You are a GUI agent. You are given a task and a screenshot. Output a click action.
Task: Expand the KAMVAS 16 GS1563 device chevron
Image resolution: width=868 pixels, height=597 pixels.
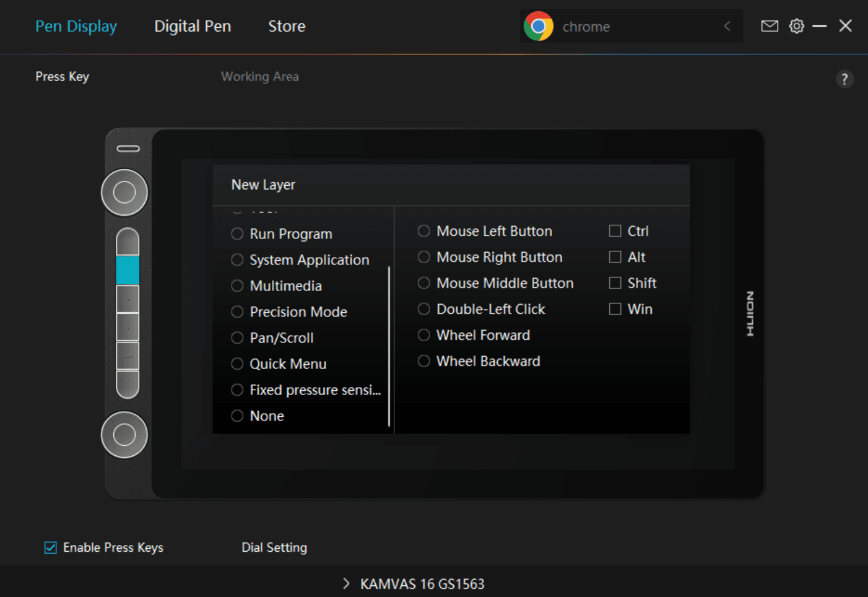tap(346, 584)
